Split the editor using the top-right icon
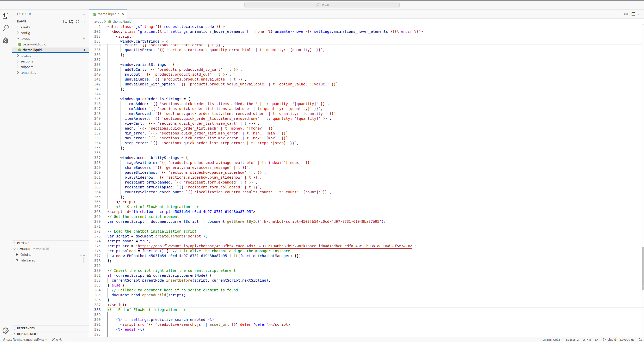The image size is (644, 342). (x=633, y=14)
